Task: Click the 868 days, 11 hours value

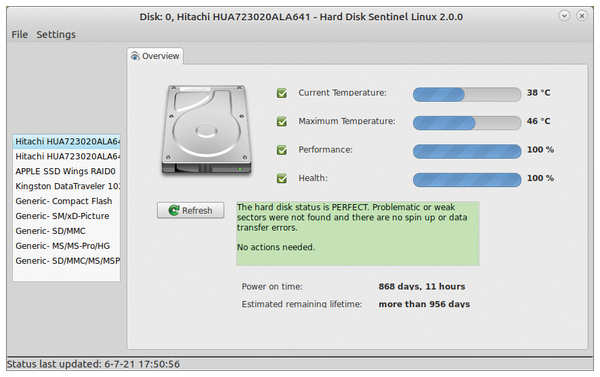Action: (422, 287)
